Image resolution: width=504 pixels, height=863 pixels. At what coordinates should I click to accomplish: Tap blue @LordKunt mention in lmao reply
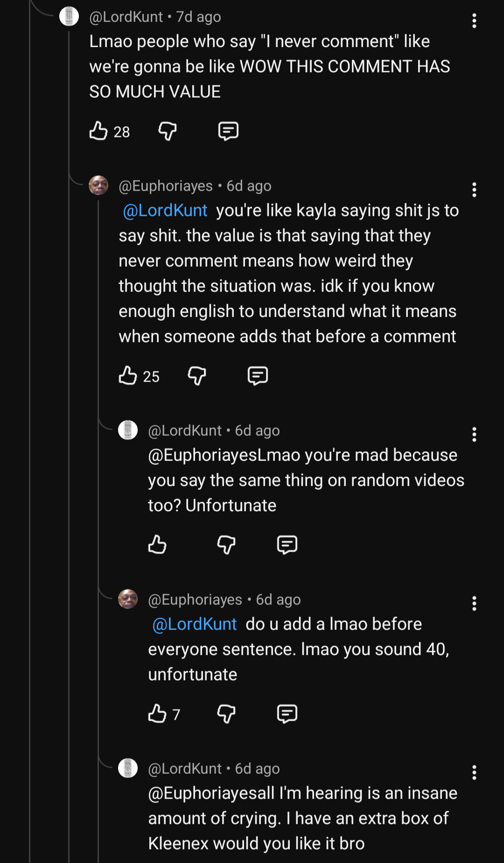point(195,624)
